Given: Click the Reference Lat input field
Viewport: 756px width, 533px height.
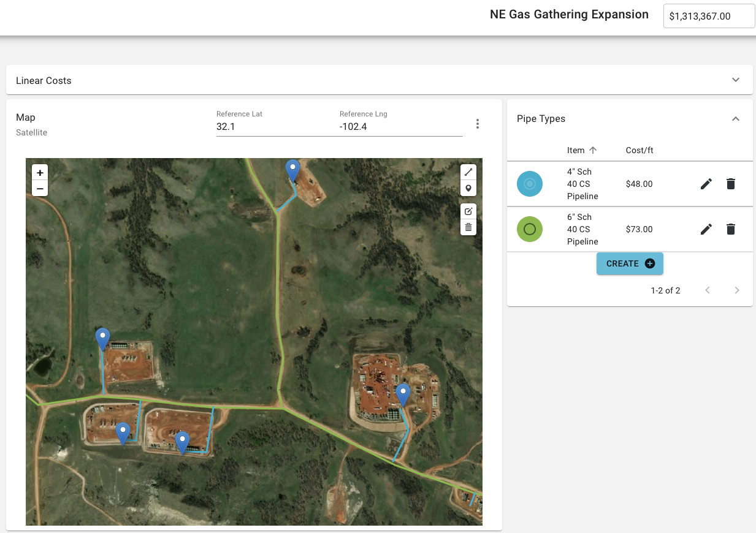Looking at the screenshot, I should point(277,127).
